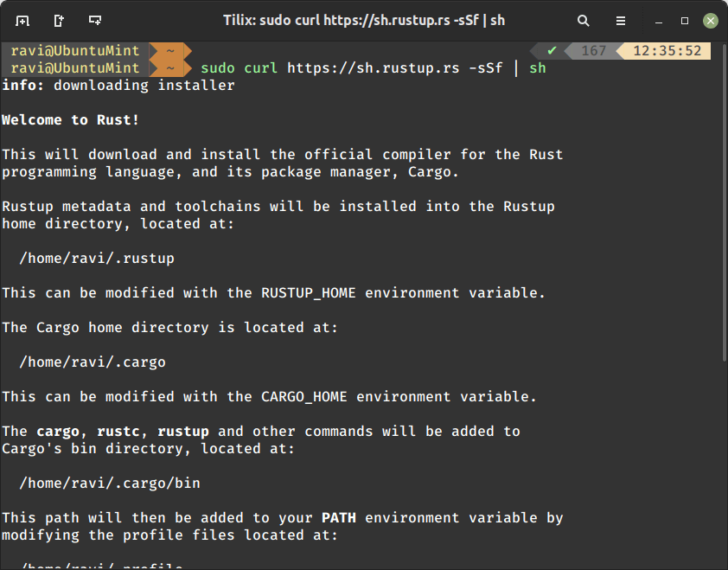The height and width of the screenshot is (570, 728).
Task: Open a new terminal session with the add icon
Action: pos(22,21)
